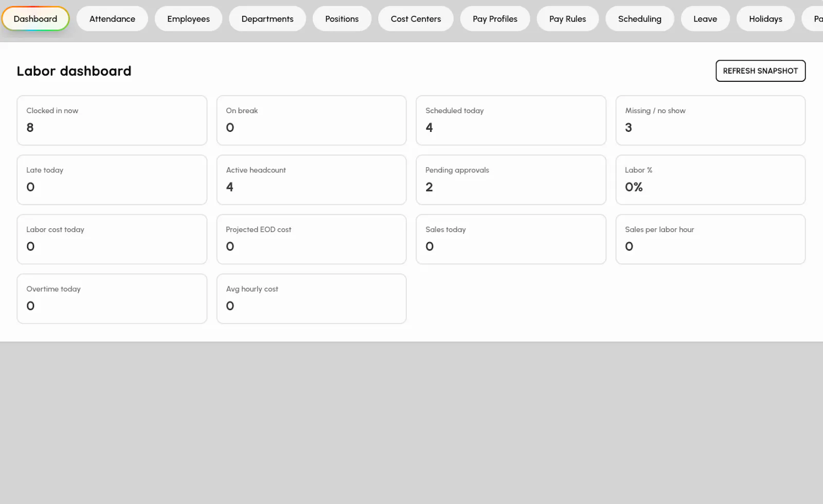Open the Departments tab
Screen dimensions: 823x504
pyautogui.click(x=267, y=19)
